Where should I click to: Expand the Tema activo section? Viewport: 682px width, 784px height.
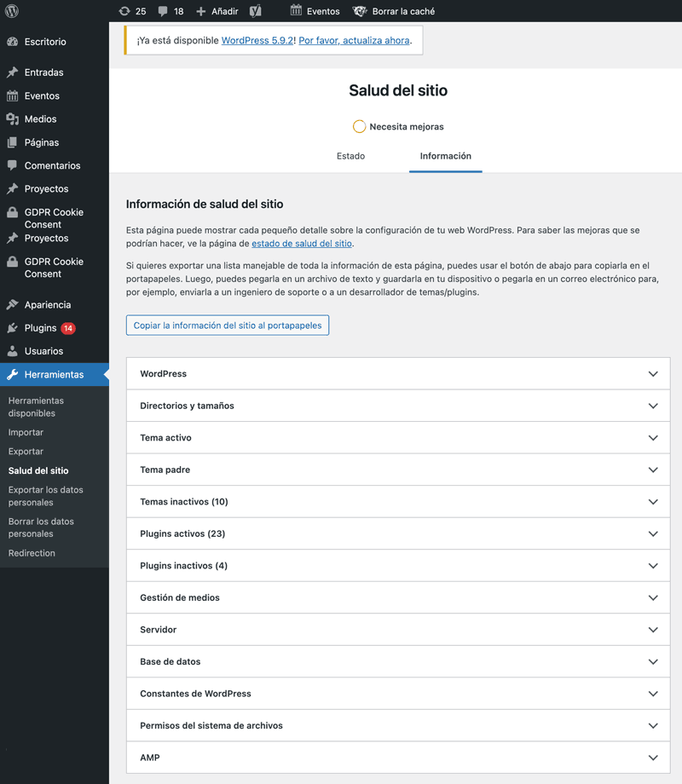tap(398, 437)
